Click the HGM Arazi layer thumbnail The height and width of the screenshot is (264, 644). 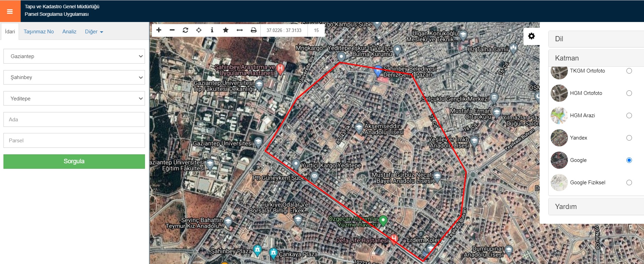click(x=559, y=115)
